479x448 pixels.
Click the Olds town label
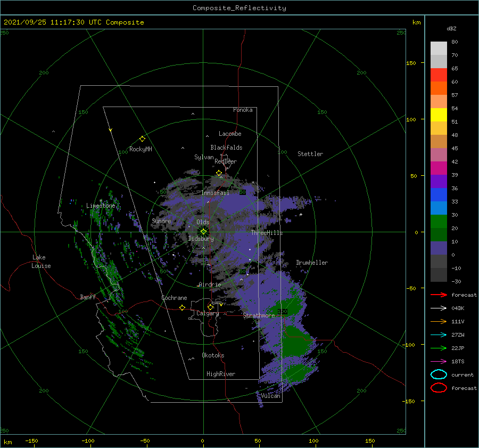pos(203,222)
